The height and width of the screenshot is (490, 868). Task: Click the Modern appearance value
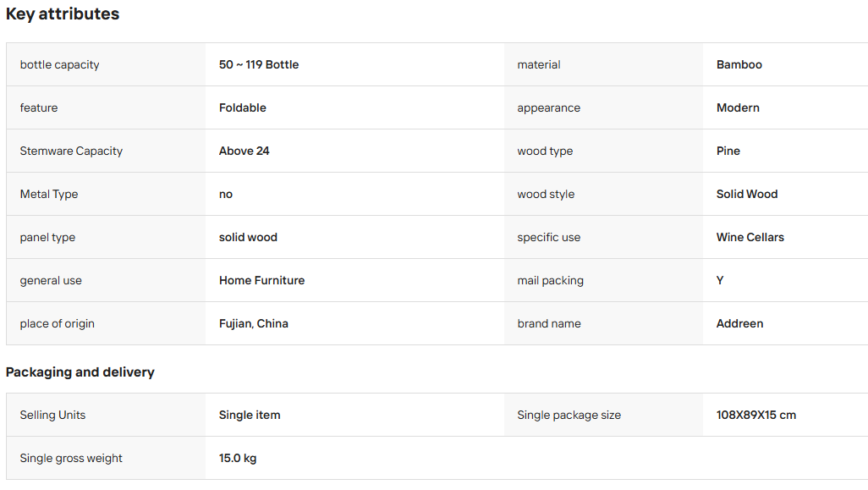[x=738, y=107]
